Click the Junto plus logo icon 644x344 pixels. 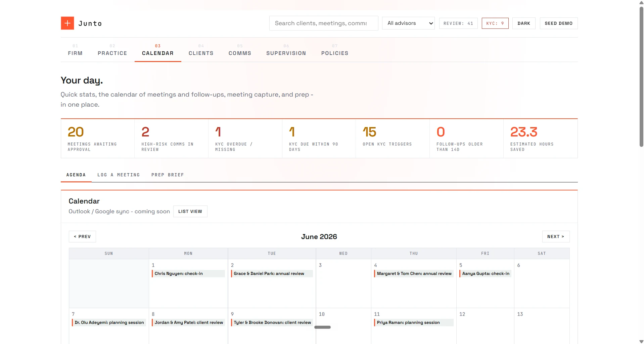coord(67,23)
